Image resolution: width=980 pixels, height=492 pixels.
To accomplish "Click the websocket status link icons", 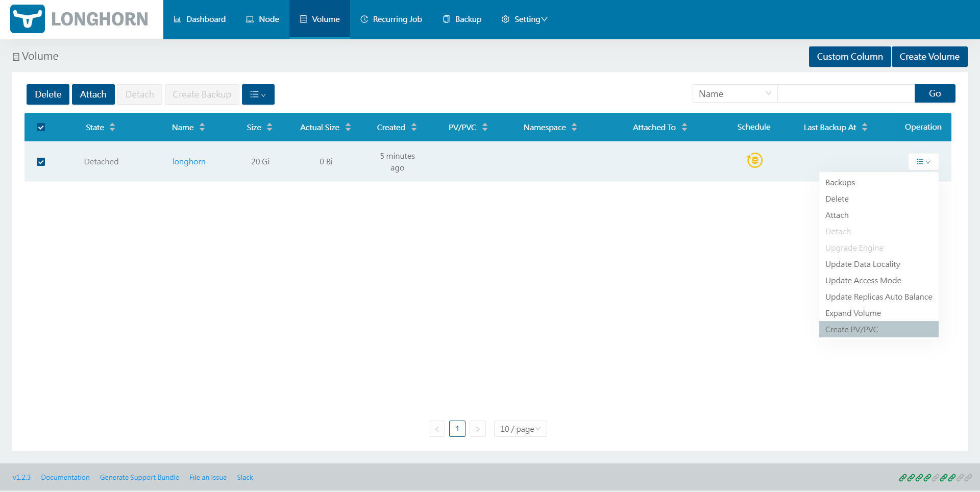I will point(935,478).
